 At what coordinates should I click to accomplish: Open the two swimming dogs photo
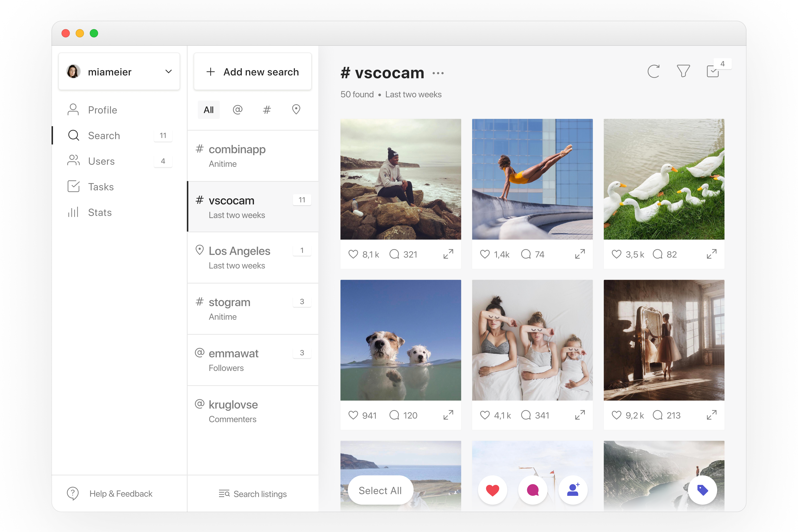tap(401, 340)
